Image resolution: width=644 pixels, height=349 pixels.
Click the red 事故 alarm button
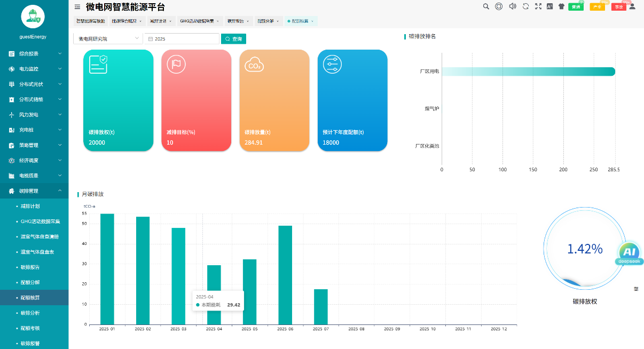pyautogui.click(x=618, y=7)
